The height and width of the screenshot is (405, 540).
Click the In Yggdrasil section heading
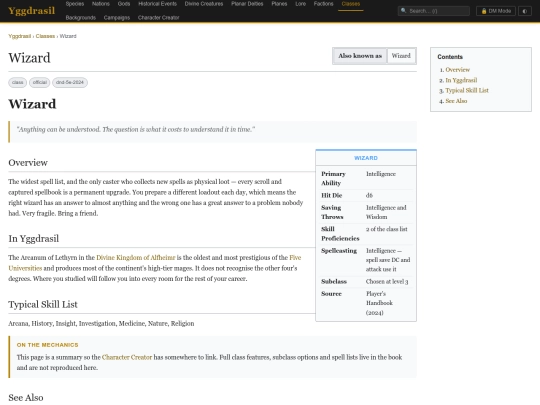(33, 239)
